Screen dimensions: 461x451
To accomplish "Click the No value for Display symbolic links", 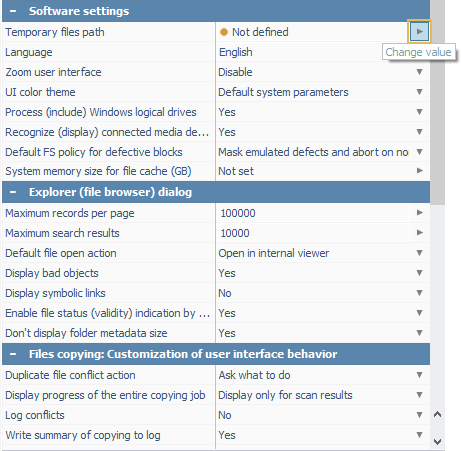I will 225,293.
